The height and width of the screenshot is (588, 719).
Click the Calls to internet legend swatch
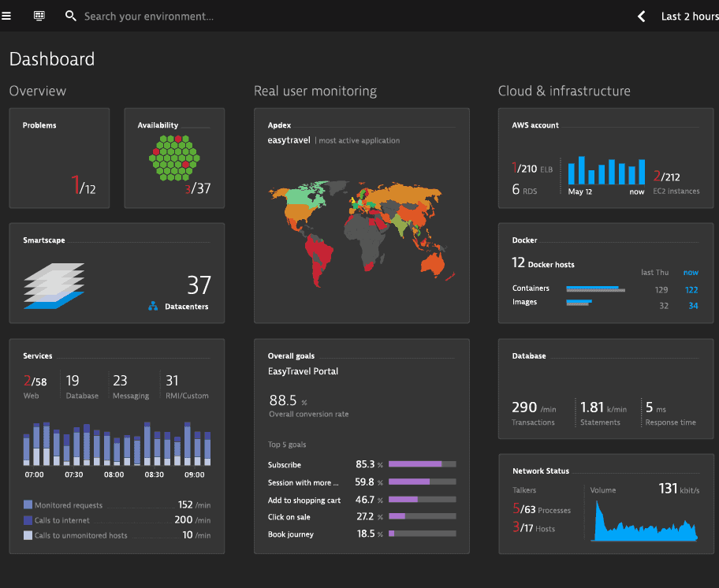point(28,520)
